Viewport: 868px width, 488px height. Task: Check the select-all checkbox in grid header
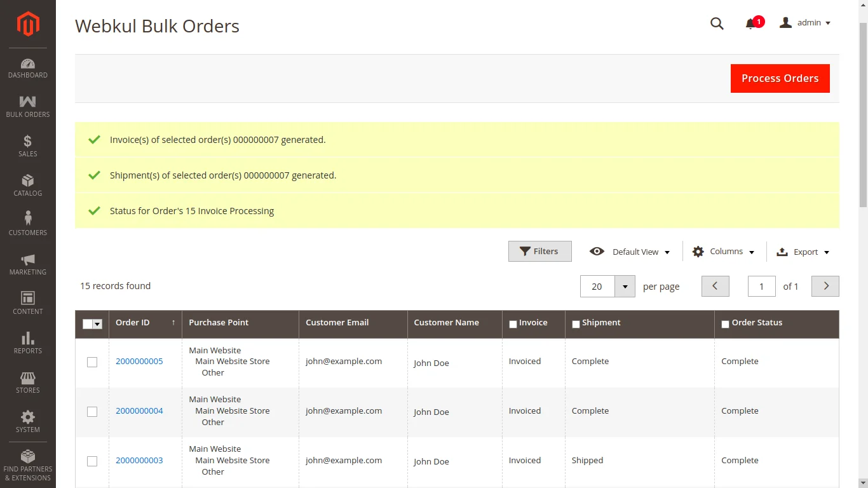click(x=90, y=324)
